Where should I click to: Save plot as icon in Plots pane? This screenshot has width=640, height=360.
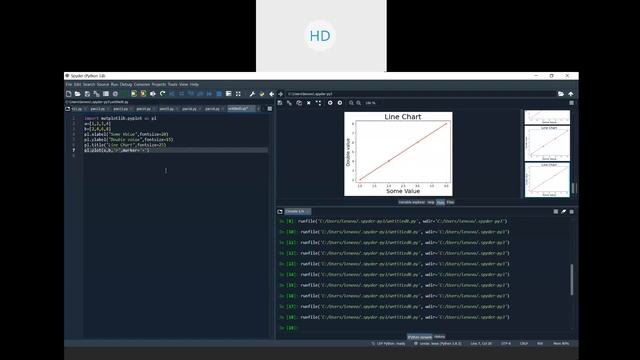[280, 103]
